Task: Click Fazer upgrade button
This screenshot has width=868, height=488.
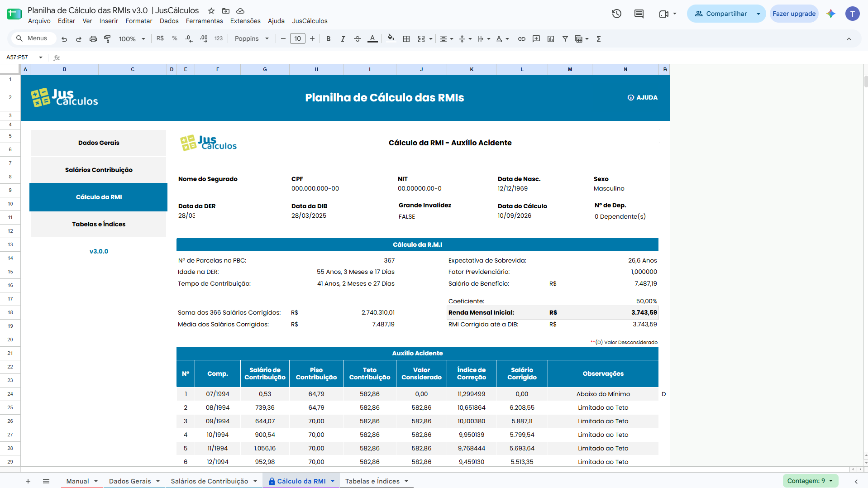Action: point(794,14)
